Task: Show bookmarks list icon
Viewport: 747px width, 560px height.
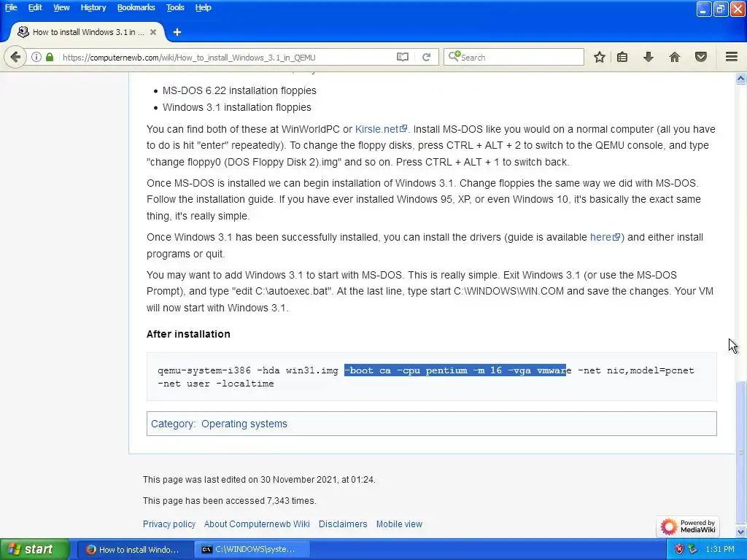Action: [x=622, y=57]
